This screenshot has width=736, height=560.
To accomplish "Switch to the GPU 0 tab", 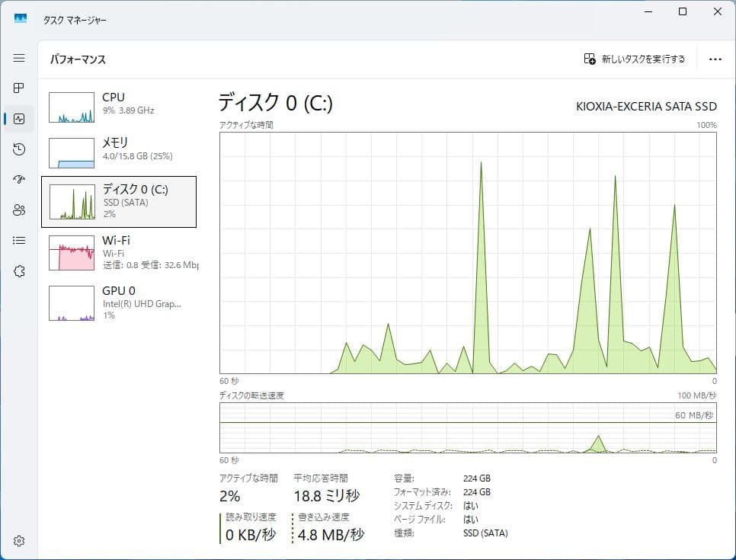I will click(x=118, y=303).
